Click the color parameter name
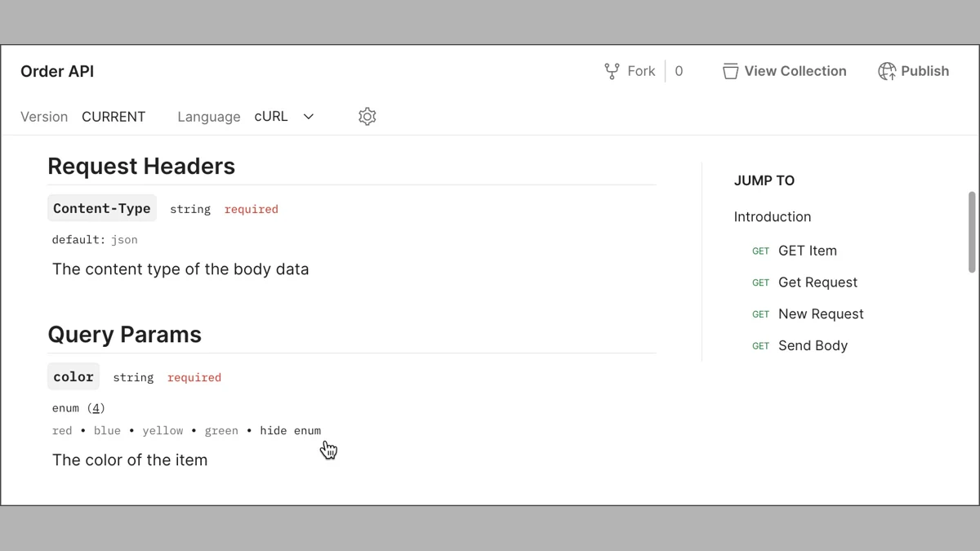 (x=73, y=377)
